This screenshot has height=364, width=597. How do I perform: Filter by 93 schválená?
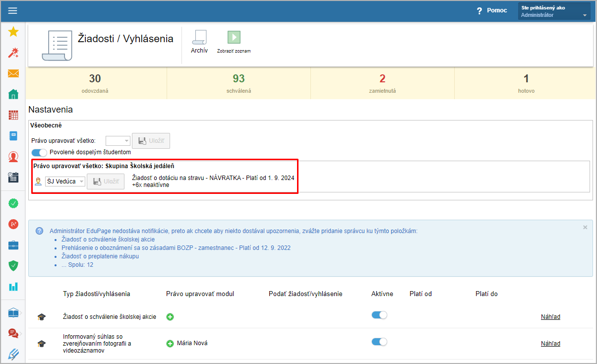(239, 82)
